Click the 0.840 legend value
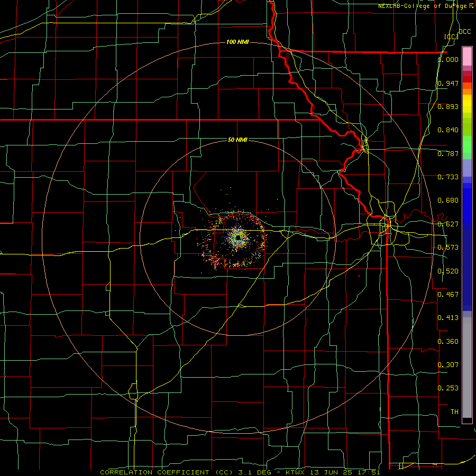The height and width of the screenshot is (476, 476). pyautogui.click(x=448, y=130)
